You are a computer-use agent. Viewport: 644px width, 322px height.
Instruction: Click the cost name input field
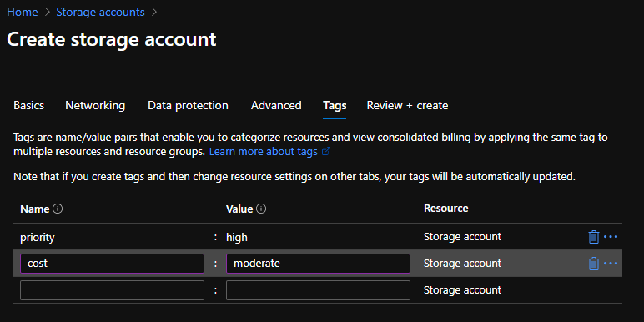[112, 264]
